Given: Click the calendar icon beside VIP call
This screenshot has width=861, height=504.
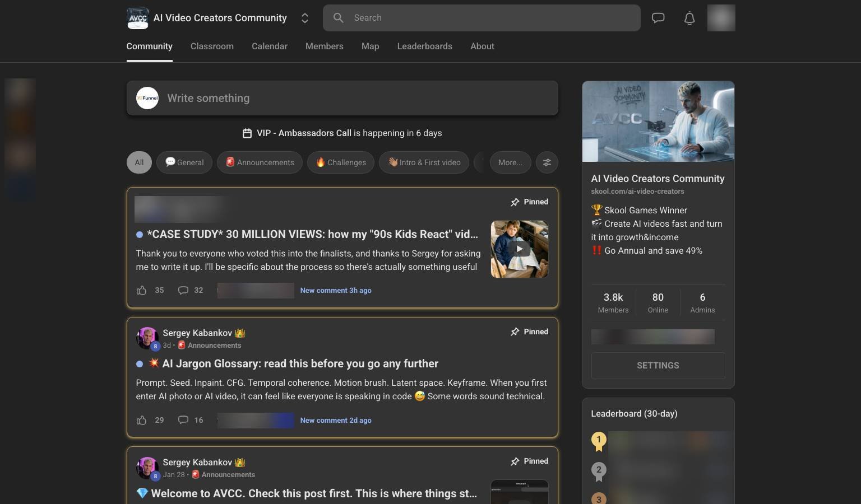Looking at the screenshot, I should point(247,133).
